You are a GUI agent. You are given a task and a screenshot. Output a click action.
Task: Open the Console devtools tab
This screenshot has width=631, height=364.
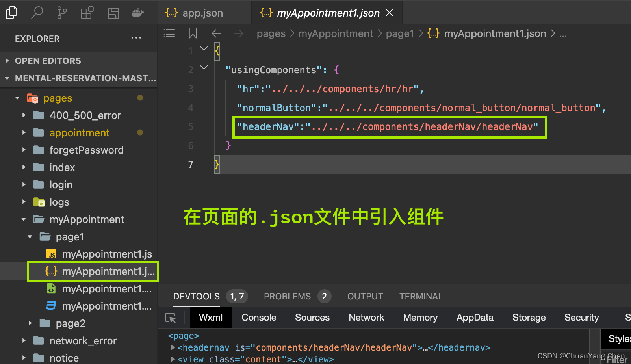pyautogui.click(x=259, y=318)
